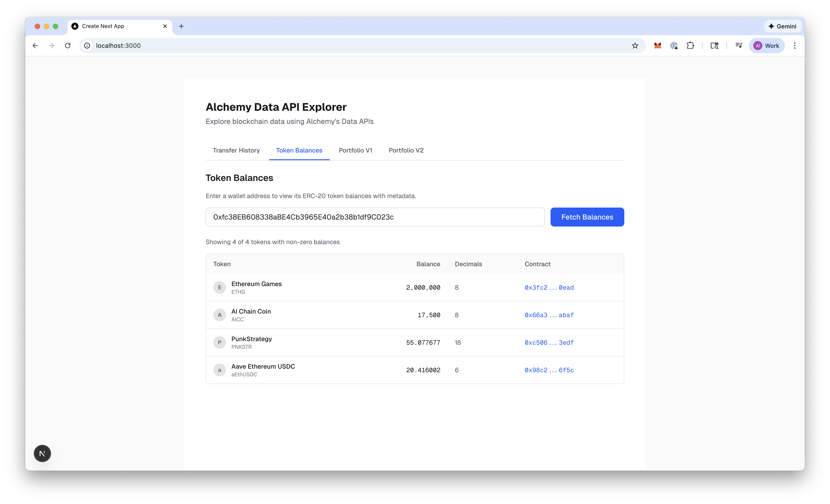Open Aave Ethereum USDC contract link
The width and height of the screenshot is (830, 504).
pos(549,370)
